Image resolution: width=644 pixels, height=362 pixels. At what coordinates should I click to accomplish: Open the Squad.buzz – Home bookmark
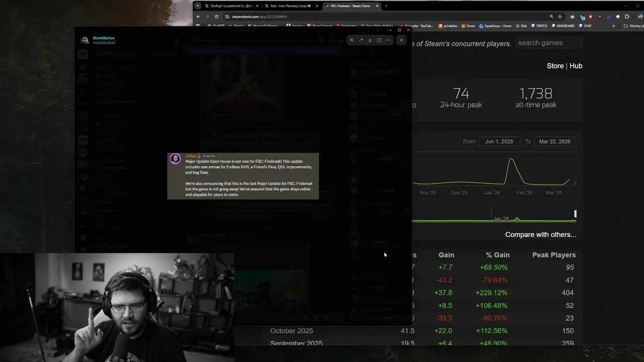click(495, 26)
